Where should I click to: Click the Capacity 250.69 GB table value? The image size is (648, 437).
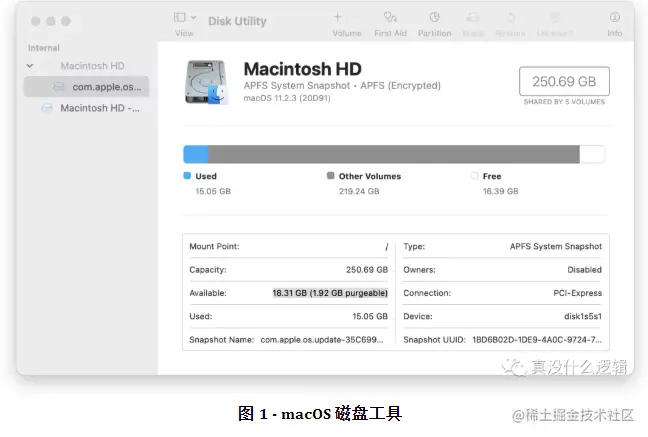(x=367, y=270)
